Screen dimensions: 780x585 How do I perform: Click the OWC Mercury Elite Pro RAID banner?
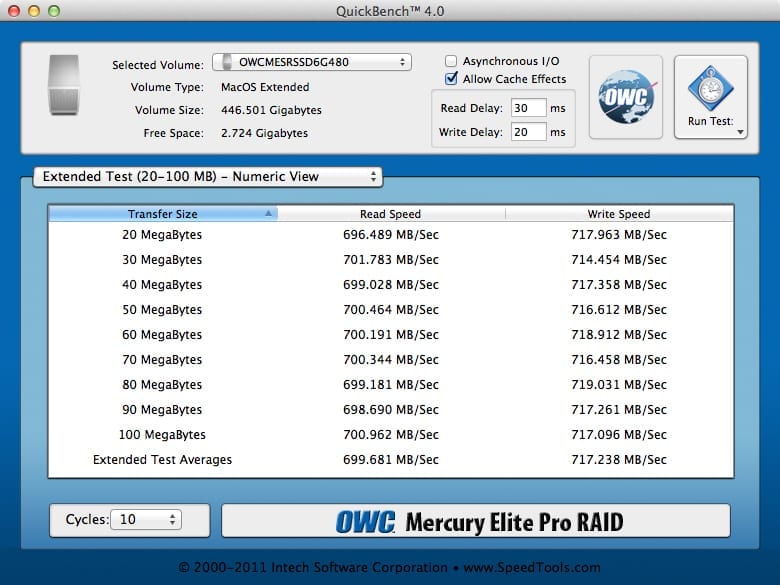click(x=475, y=521)
